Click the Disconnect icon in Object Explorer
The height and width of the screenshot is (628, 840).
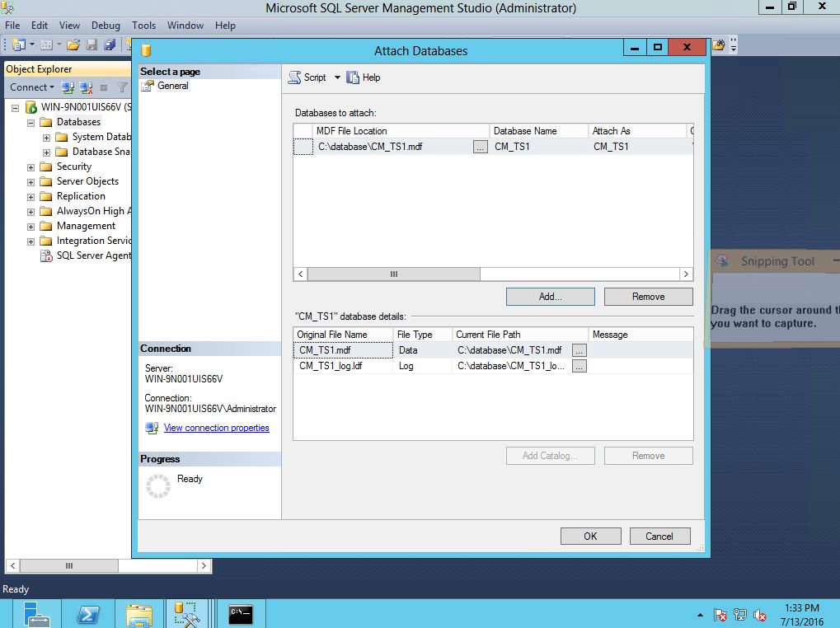pyautogui.click(x=86, y=87)
